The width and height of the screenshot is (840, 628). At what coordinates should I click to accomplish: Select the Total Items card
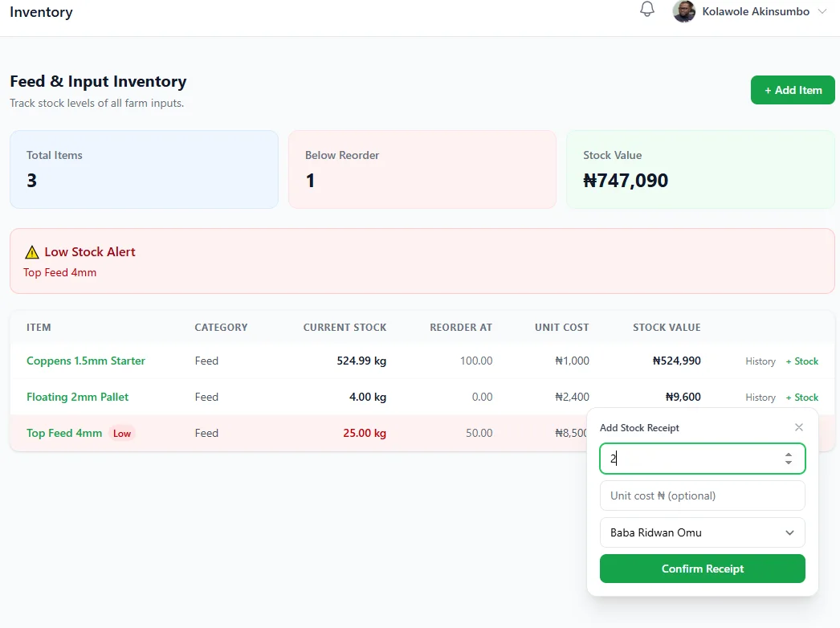click(144, 169)
